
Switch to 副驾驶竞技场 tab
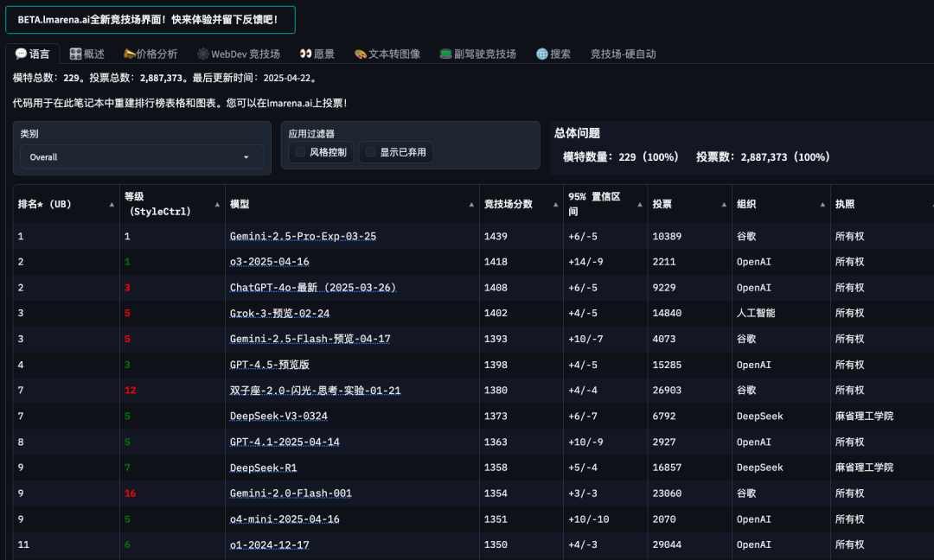point(477,54)
